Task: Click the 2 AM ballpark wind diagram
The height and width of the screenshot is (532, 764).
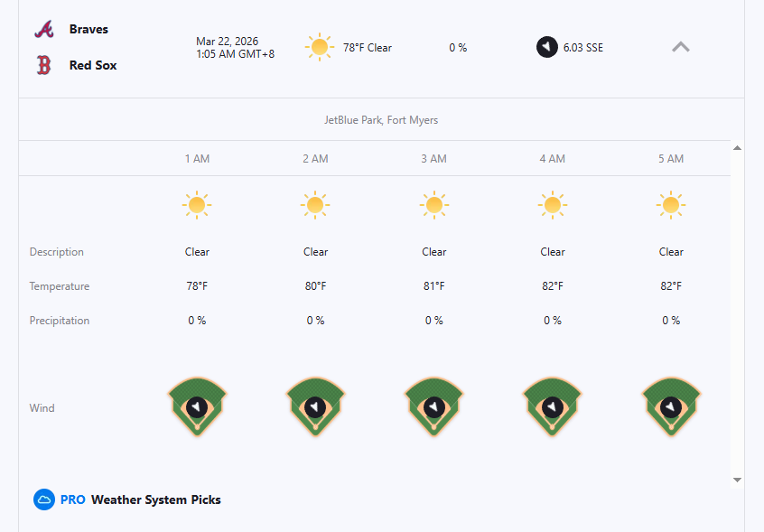Action: 316,406
